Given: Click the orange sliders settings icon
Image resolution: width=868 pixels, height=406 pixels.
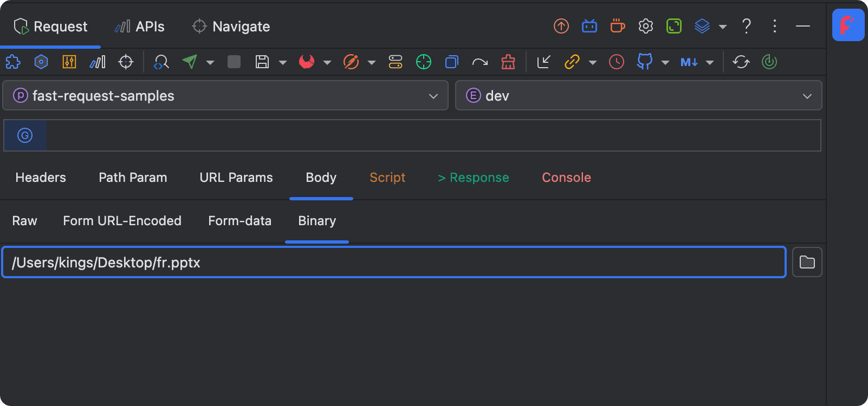Looking at the screenshot, I should [x=69, y=62].
